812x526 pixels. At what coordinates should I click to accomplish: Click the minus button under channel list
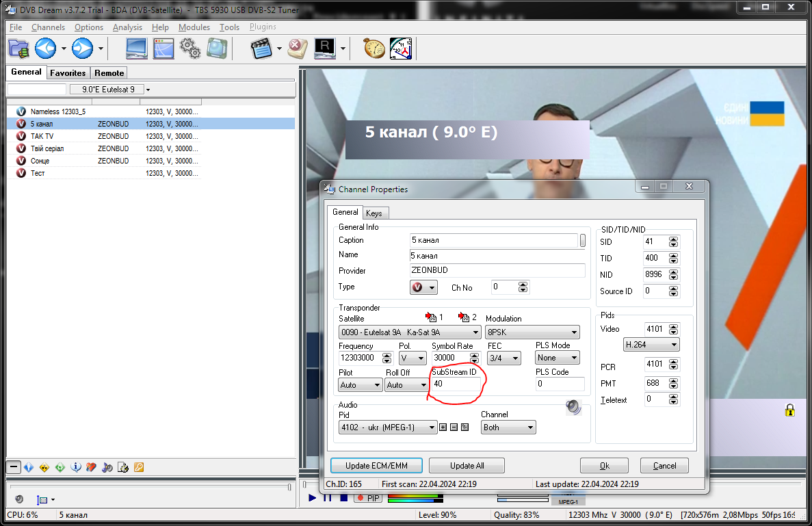coord(14,467)
